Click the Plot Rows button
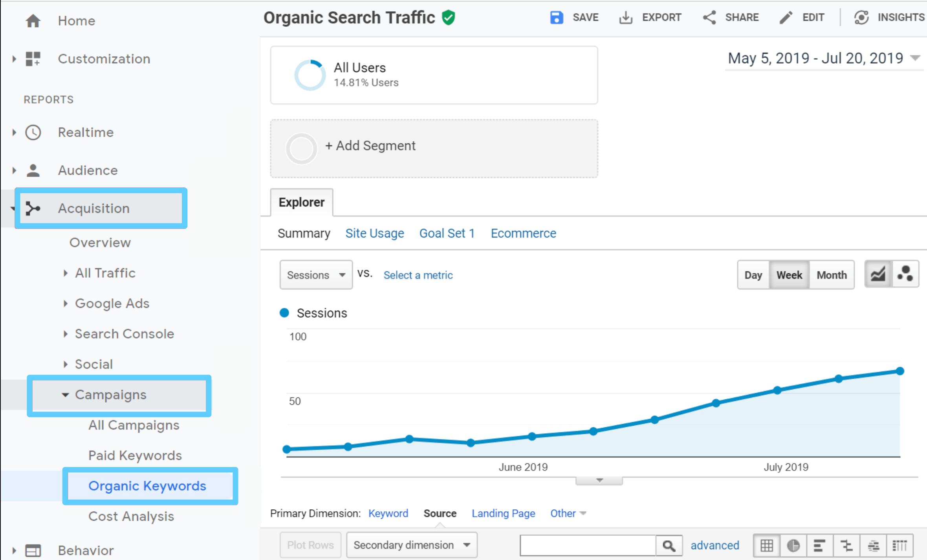The image size is (927, 560). (x=310, y=545)
